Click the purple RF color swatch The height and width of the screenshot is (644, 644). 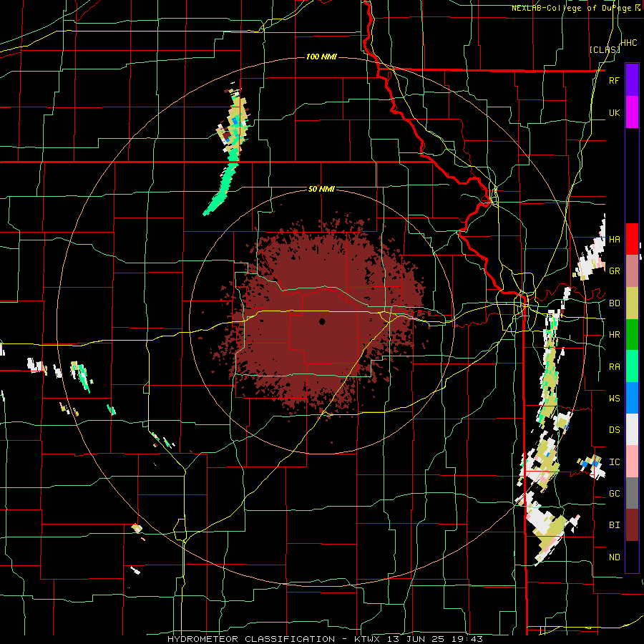632,80
